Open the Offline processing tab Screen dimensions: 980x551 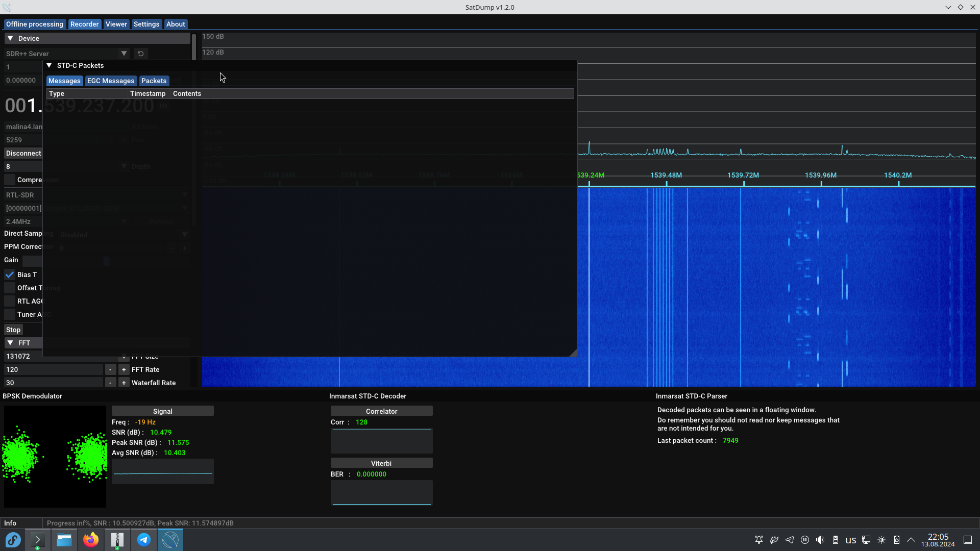35,24
